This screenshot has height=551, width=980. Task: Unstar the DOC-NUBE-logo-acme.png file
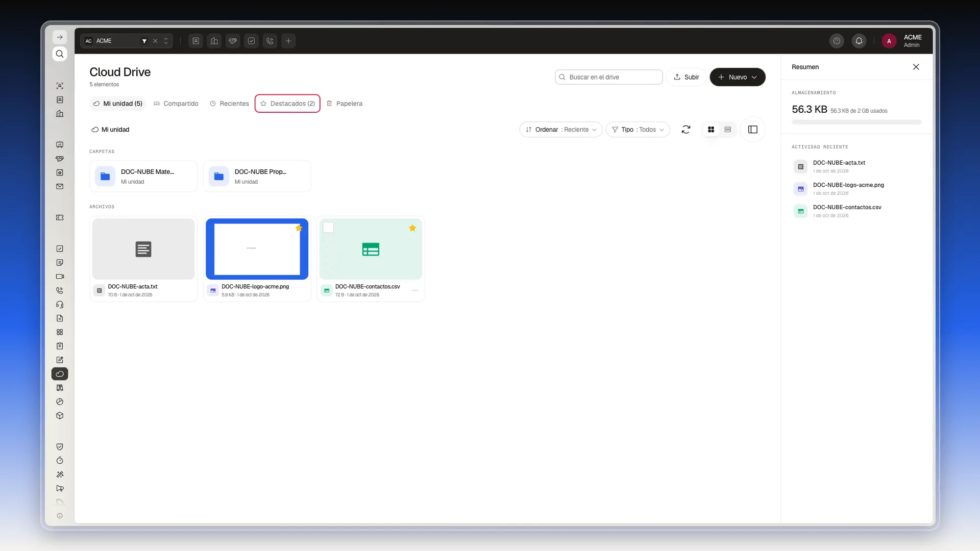click(299, 228)
